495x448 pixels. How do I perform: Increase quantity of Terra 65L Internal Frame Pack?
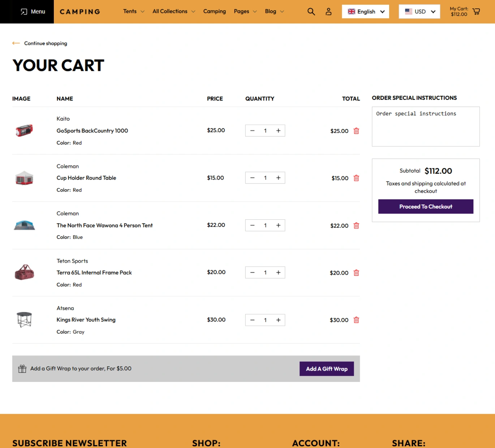tap(278, 272)
